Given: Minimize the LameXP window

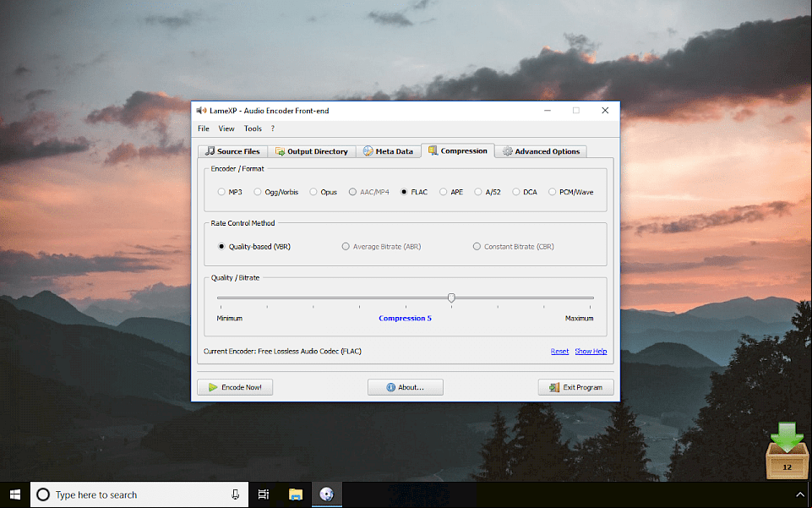Looking at the screenshot, I should (x=548, y=110).
